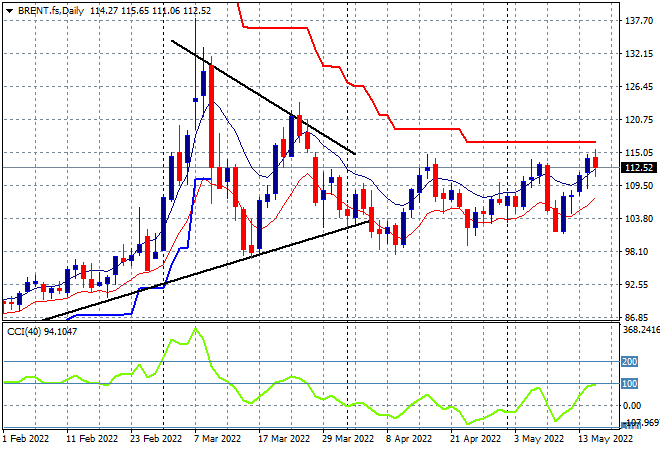
Task: Click the tall red candle after the March peak
Action: coord(211,117)
